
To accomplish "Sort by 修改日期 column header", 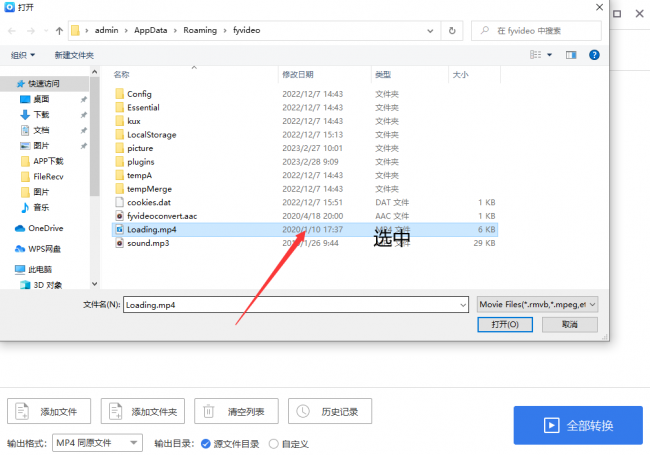I will [x=298, y=75].
